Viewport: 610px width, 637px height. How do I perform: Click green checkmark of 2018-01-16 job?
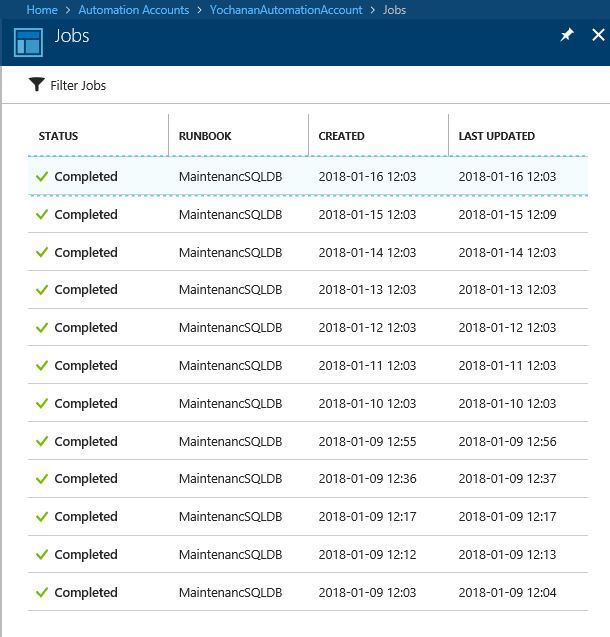42,176
